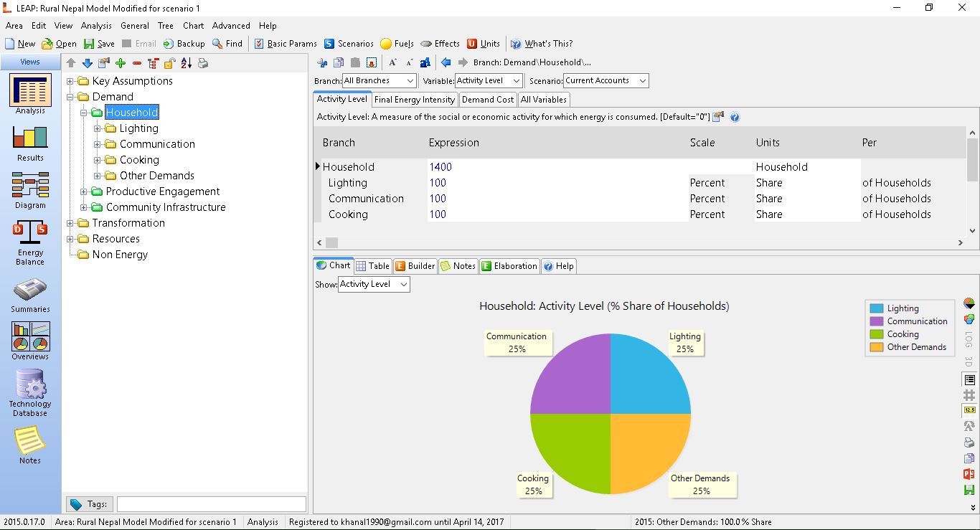The height and width of the screenshot is (530, 980).
Task: Open the Show dropdown
Action: (x=373, y=284)
